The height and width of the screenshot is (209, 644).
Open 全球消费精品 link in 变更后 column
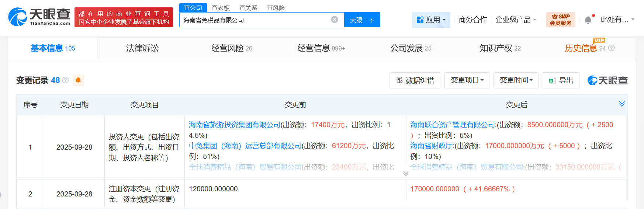click(467, 167)
